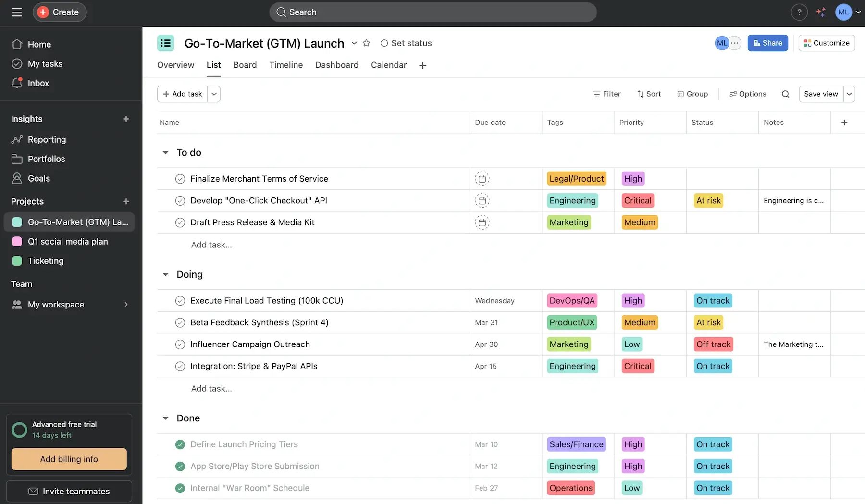Open the Filter options
Screen dimensions: 865x504
pos(606,94)
